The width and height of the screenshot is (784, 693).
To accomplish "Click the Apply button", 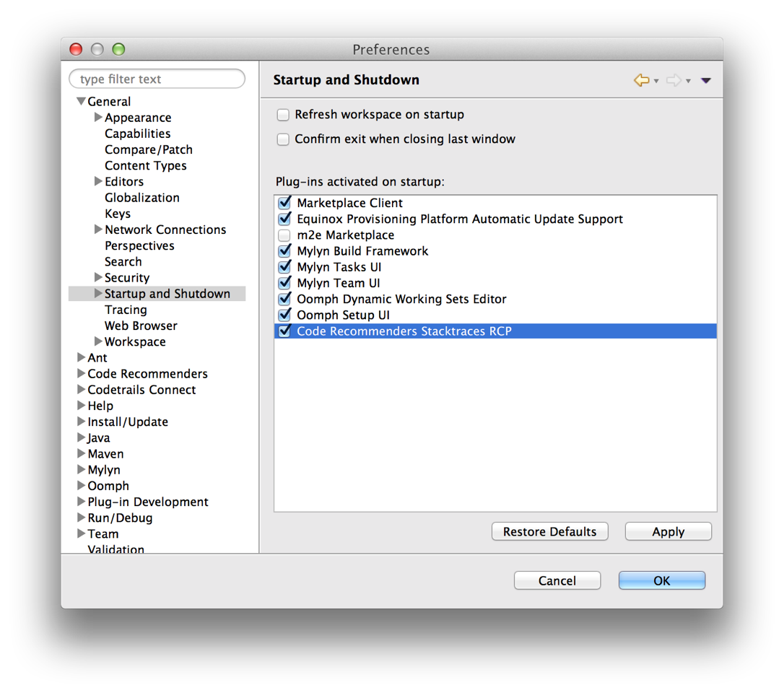I will [x=668, y=531].
